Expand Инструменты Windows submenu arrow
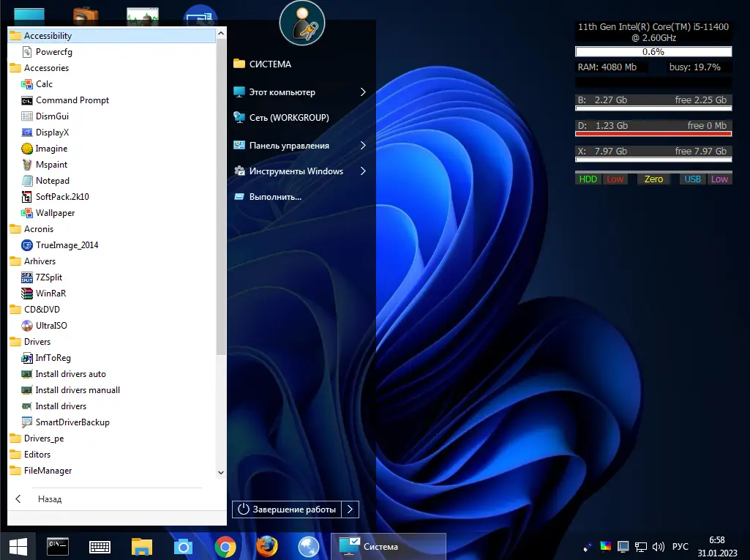The image size is (750, 560). click(363, 171)
